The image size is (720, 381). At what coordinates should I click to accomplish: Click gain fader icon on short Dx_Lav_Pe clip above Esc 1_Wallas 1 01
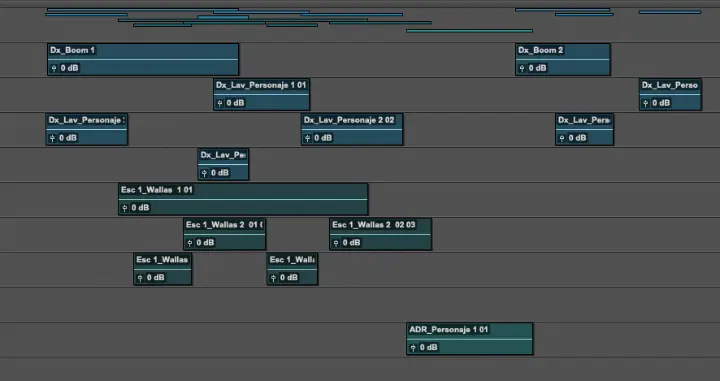pyautogui.click(x=204, y=173)
